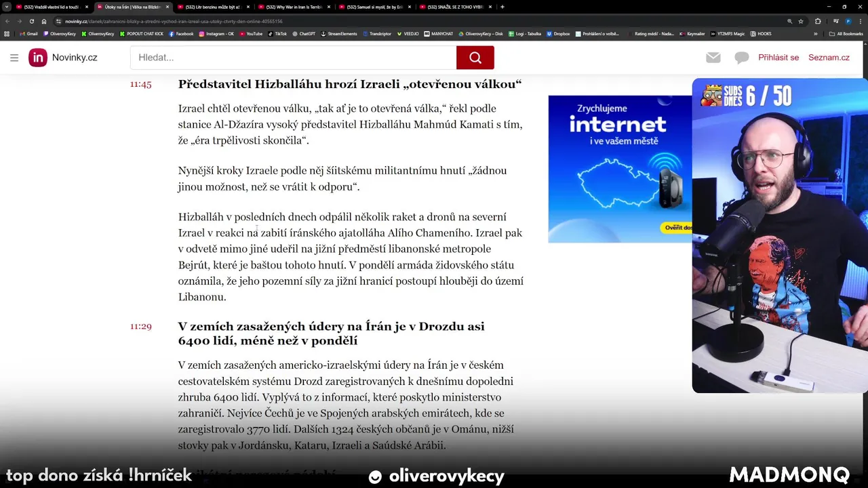This screenshot has height=488, width=868.
Task: Open the Keymailer bookmark
Action: click(692, 33)
